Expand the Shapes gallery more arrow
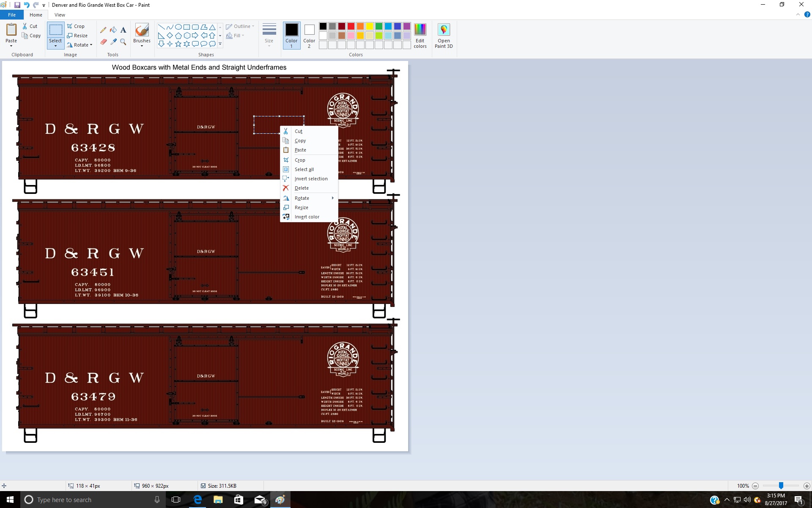The width and height of the screenshot is (812, 508). pyautogui.click(x=220, y=44)
